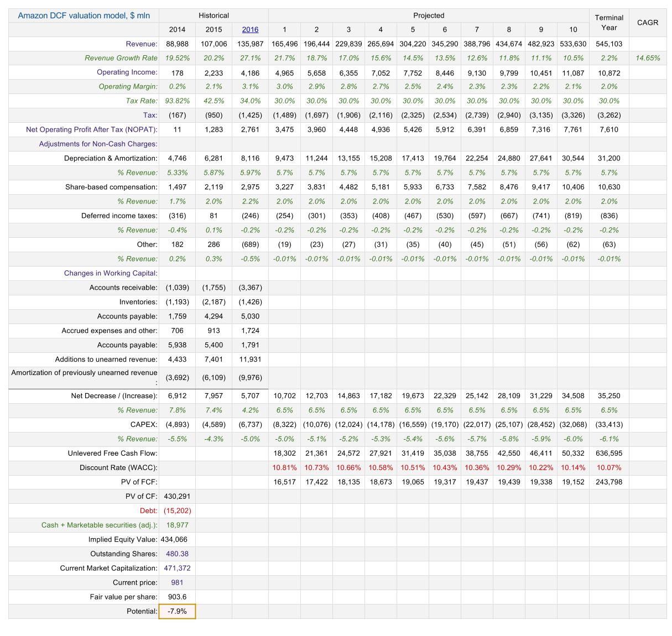
Task: Click the Current price value 981
Action: 177,582
